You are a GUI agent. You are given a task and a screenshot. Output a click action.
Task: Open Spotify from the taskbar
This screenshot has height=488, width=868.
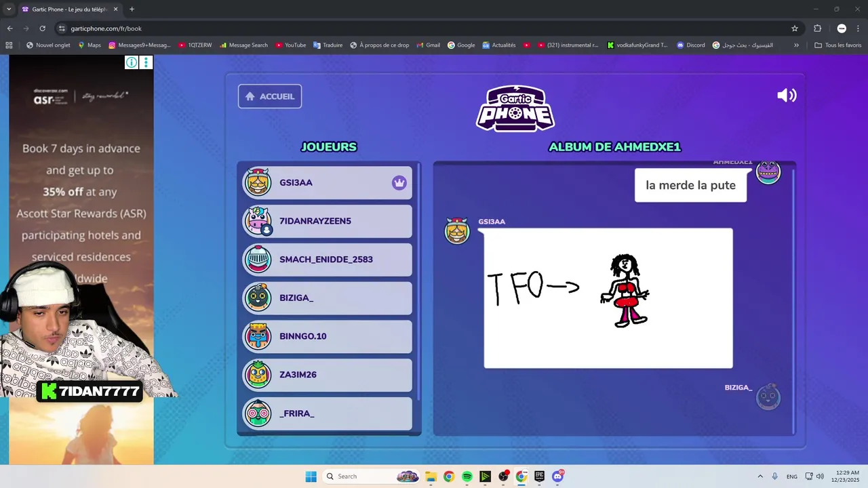coord(467,476)
